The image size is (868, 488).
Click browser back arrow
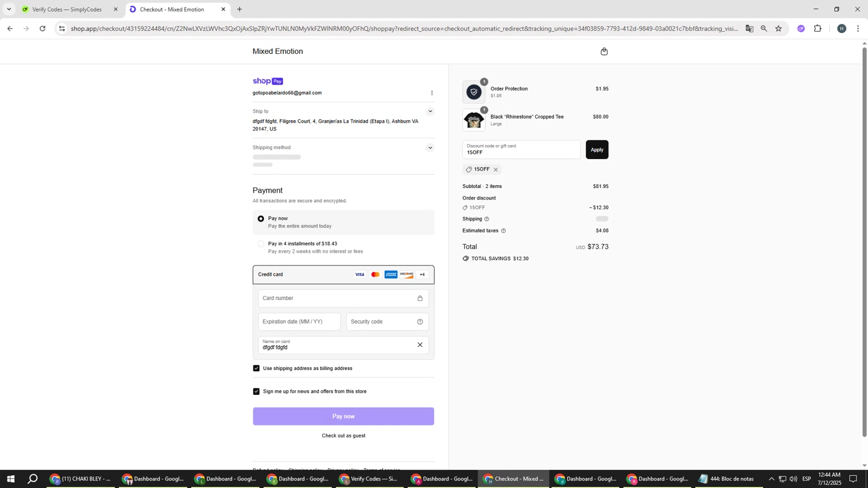10,28
